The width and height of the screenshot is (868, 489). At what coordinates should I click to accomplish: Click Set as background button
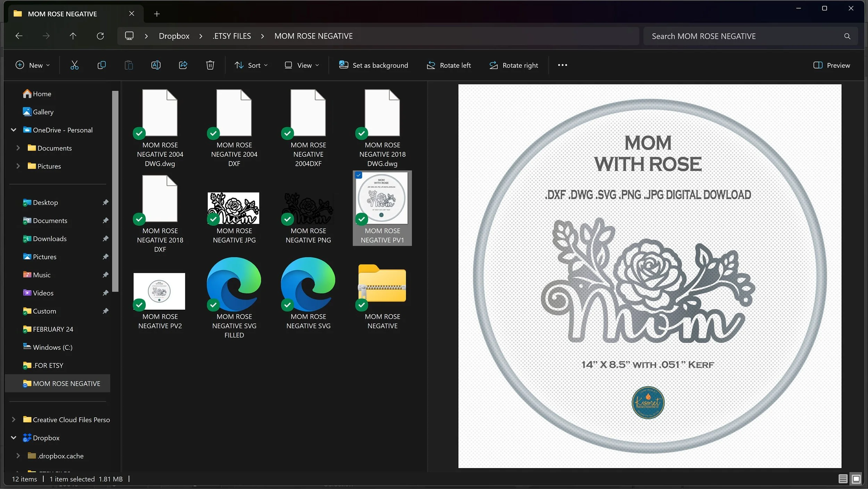point(374,65)
